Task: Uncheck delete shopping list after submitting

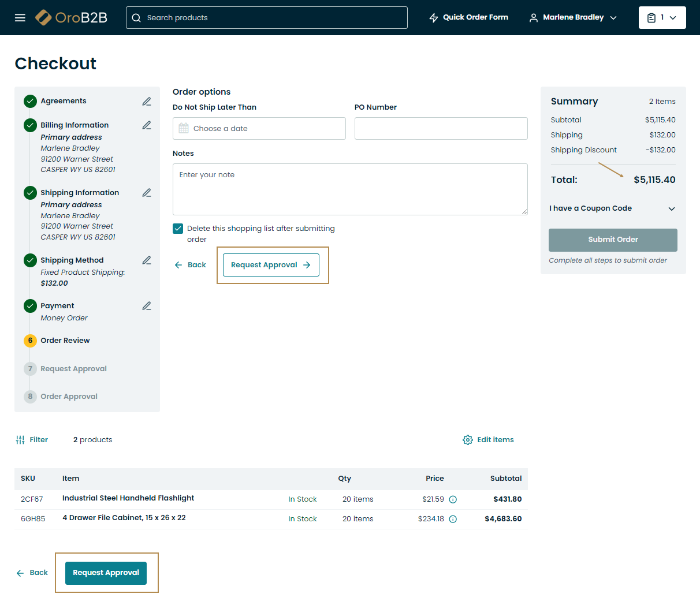Action: coord(178,229)
